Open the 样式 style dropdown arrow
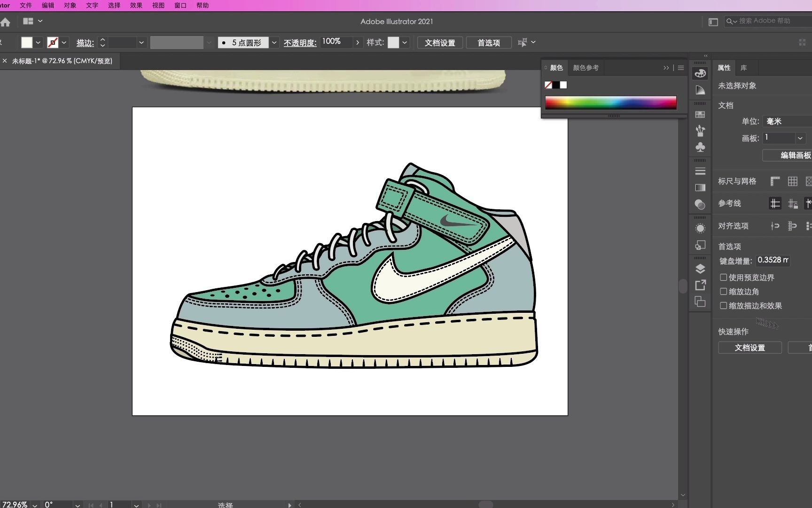 coord(405,43)
